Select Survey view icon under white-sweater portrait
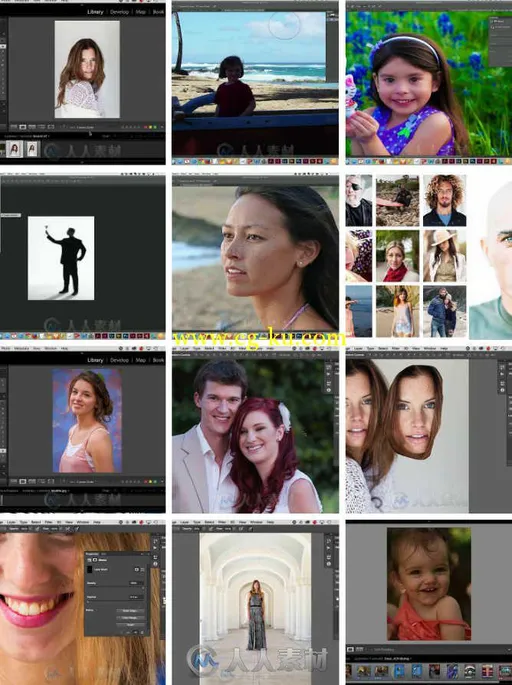 coord(41,127)
